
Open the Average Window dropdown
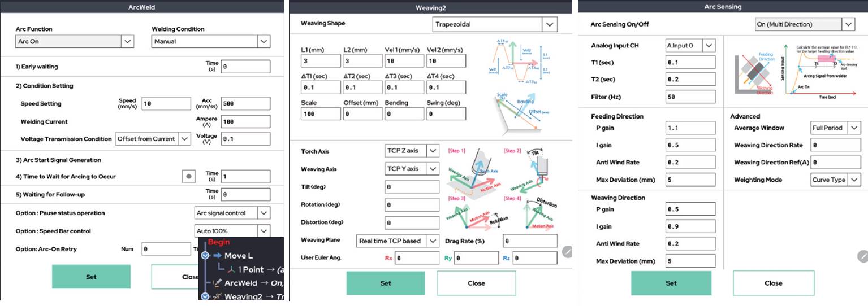click(836, 128)
